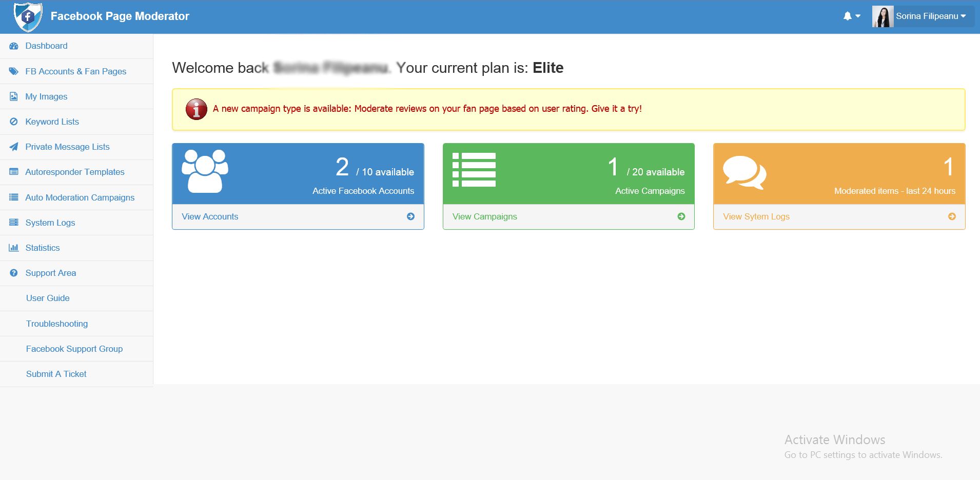
Task: Click the ban icon beside Keyword Lists
Action: [x=14, y=122]
